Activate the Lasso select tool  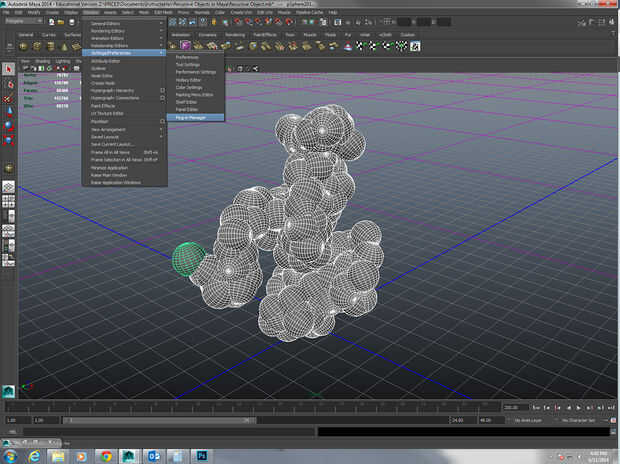coord(9,83)
